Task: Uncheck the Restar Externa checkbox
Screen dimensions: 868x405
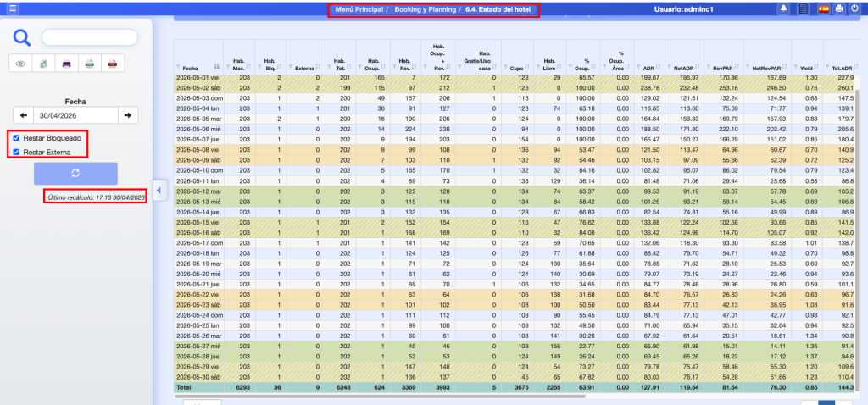Action: click(17, 152)
